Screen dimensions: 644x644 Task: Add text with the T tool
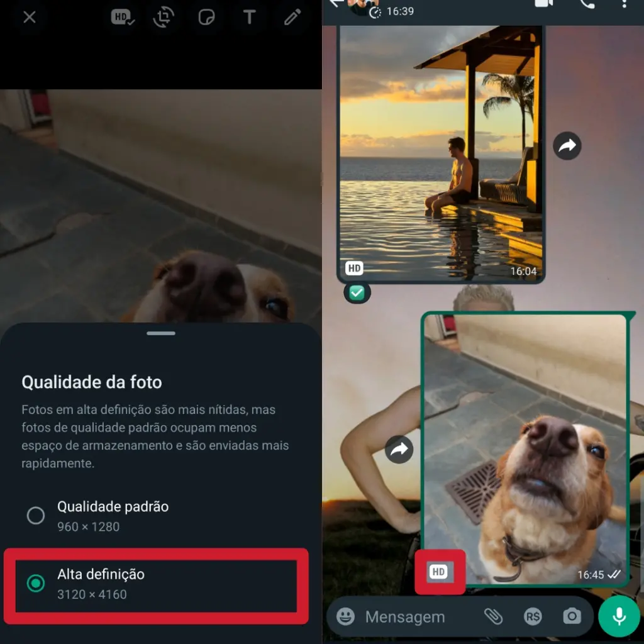pyautogui.click(x=250, y=17)
